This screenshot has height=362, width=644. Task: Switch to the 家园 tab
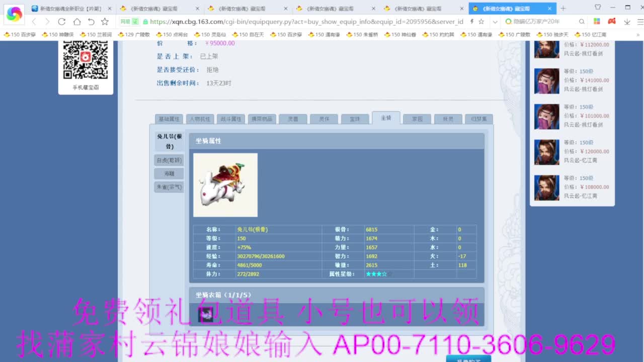(x=417, y=119)
